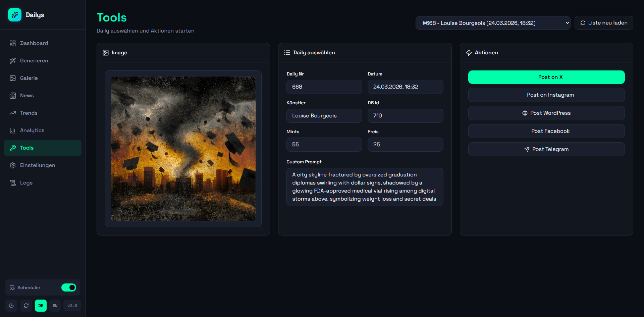Open Galerie via the picture icon
This screenshot has width=644, height=317.
click(x=13, y=78)
